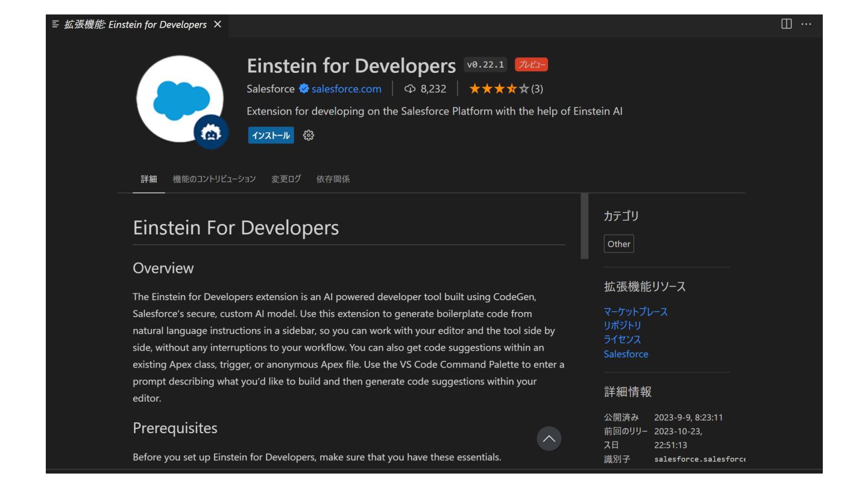Open the 変更ログ tab
This screenshot has width=868, height=488.
point(286,179)
